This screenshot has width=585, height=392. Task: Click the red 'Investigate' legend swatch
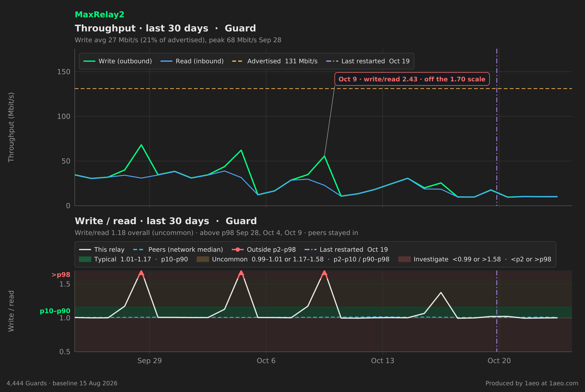[x=404, y=259]
